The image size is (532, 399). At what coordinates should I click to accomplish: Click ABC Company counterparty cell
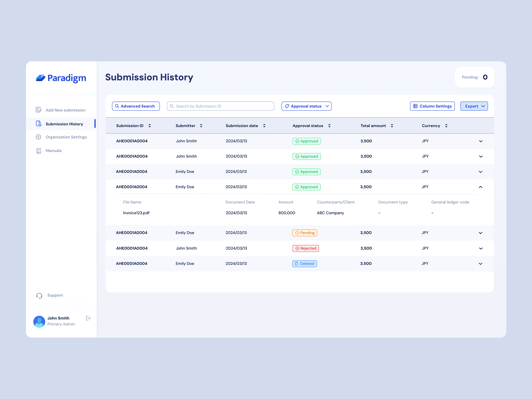[x=330, y=213]
